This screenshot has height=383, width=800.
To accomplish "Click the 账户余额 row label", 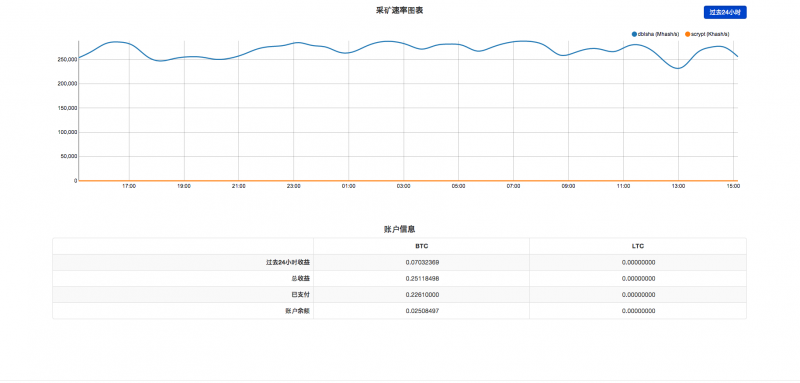I will coord(298,311).
